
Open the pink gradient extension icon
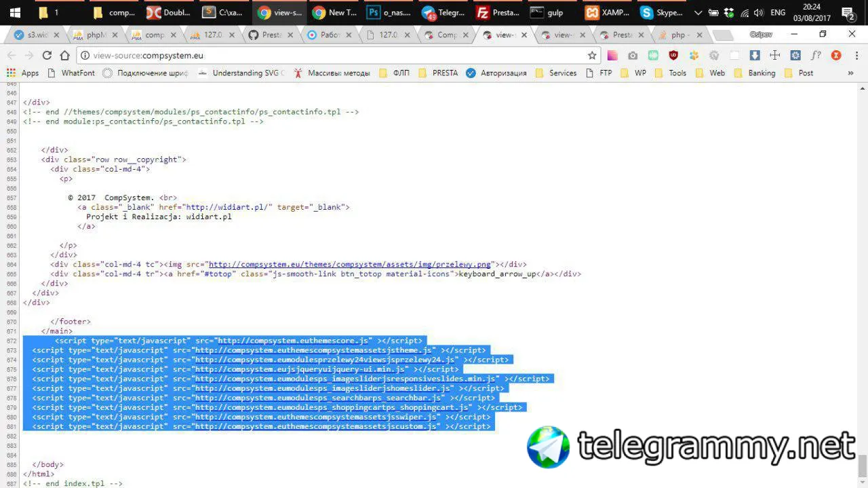pyautogui.click(x=612, y=56)
